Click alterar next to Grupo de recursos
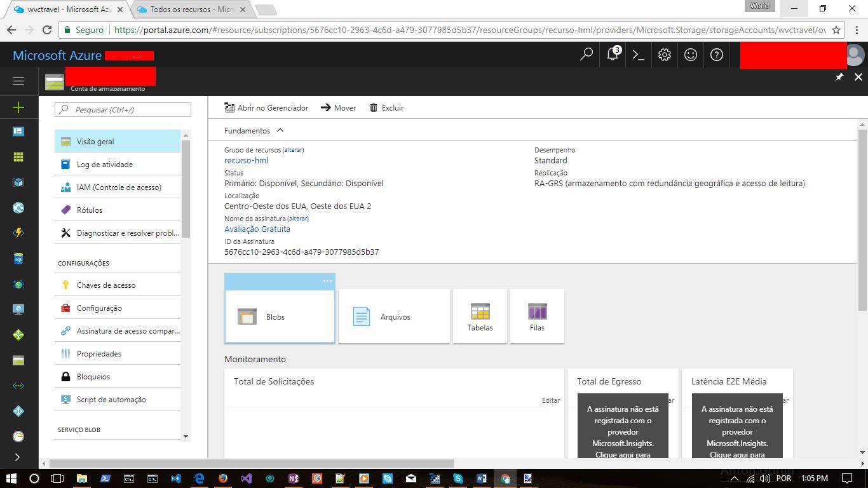 [x=293, y=150]
